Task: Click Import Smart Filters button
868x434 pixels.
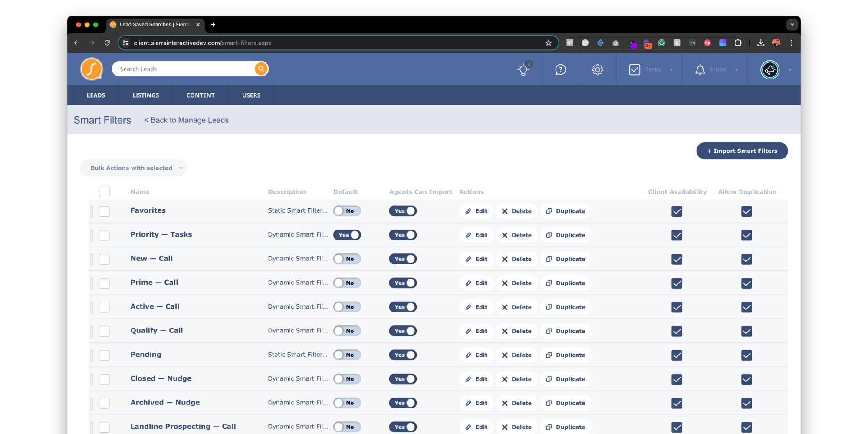Action: click(x=742, y=151)
